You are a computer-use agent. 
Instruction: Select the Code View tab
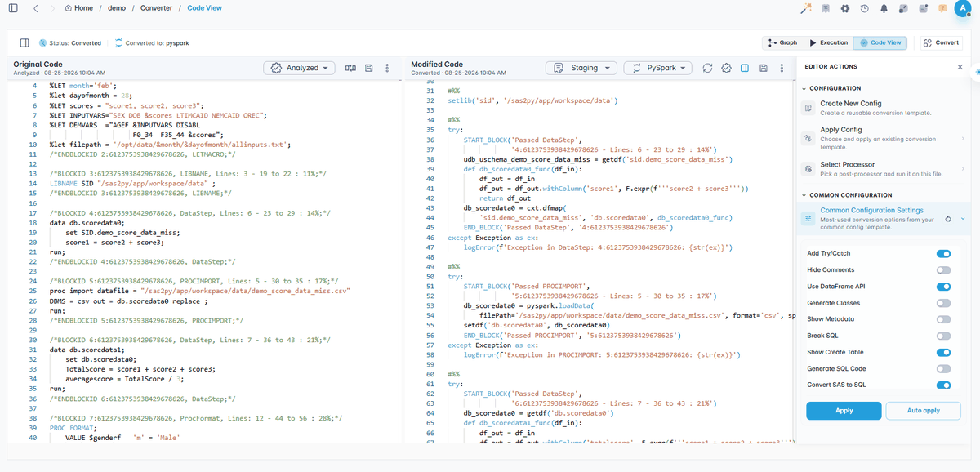coord(880,42)
